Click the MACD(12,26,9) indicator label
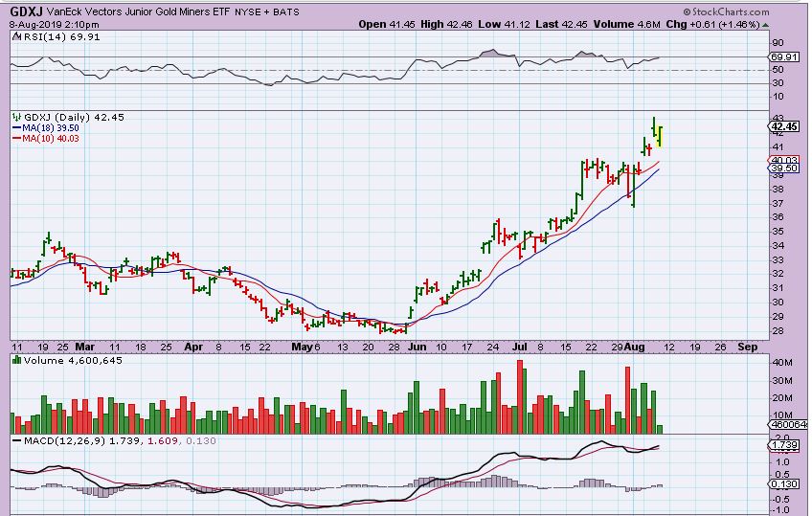The width and height of the screenshot is (812, 516). click(65, 441)
